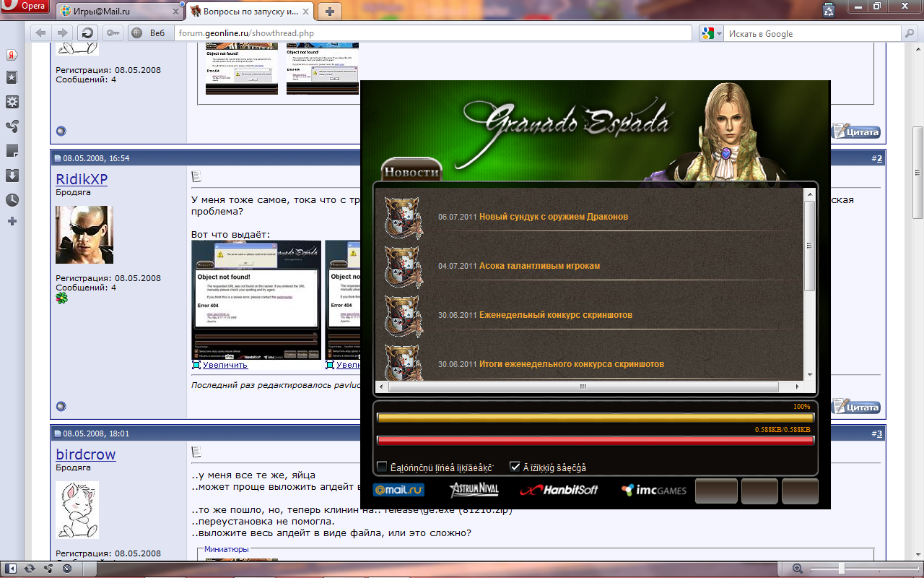Reload the forum page
Viewport: 924px width, 578px height.
(87, 33)
